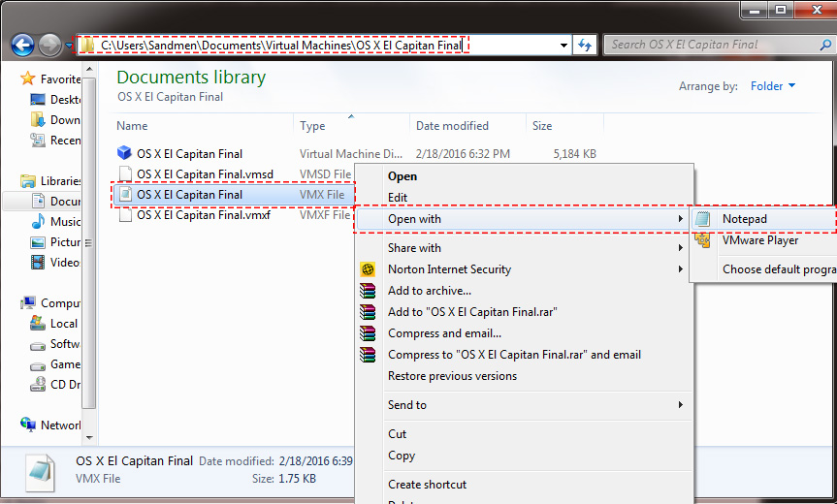Select the OS X El Capitan Final.vmxf file
The width and height of the screenshot is (837, 504).
tap(204, 215)
